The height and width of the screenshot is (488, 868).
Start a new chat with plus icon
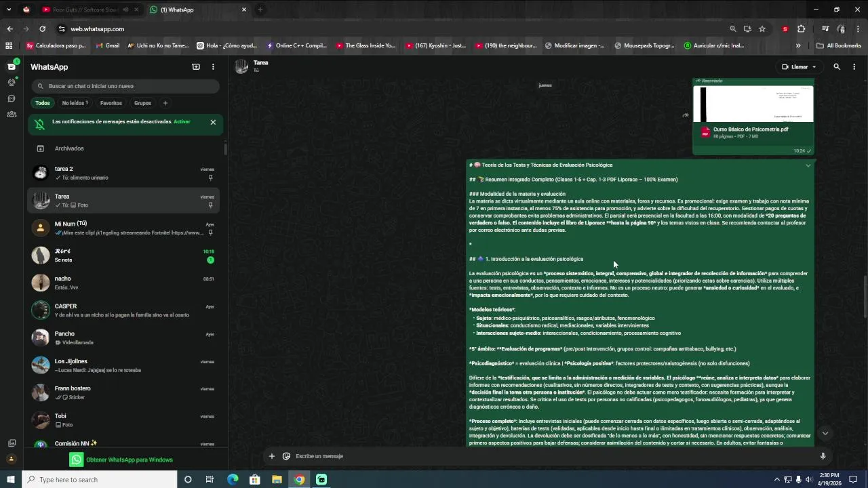click(x=196, y=67)
